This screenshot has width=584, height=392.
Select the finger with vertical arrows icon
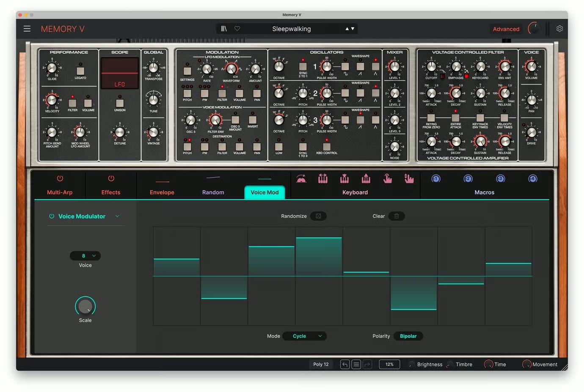409,178
